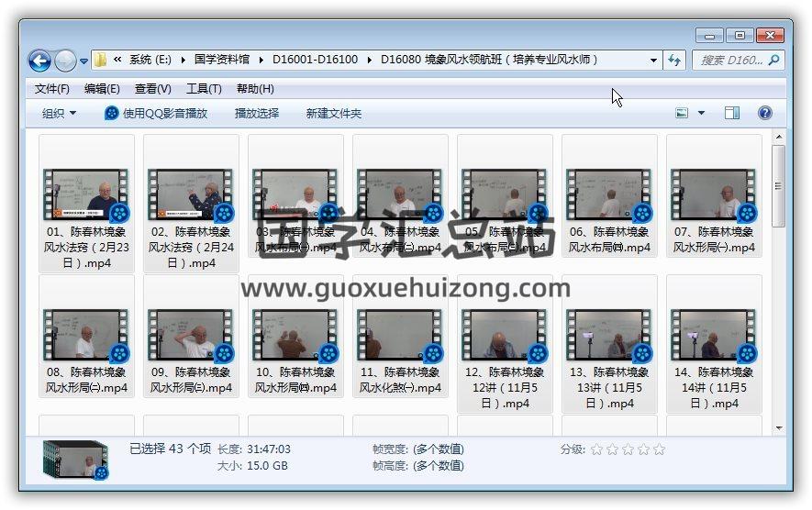Click the folder icon in address bar
The width and height of the screenshot is (812, 510).
tap(101, 60)
